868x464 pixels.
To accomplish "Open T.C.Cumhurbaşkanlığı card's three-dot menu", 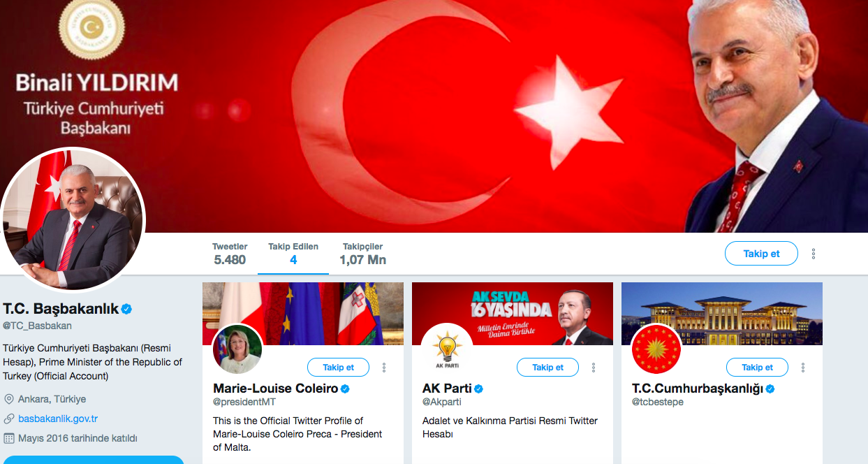I will 803,368.
